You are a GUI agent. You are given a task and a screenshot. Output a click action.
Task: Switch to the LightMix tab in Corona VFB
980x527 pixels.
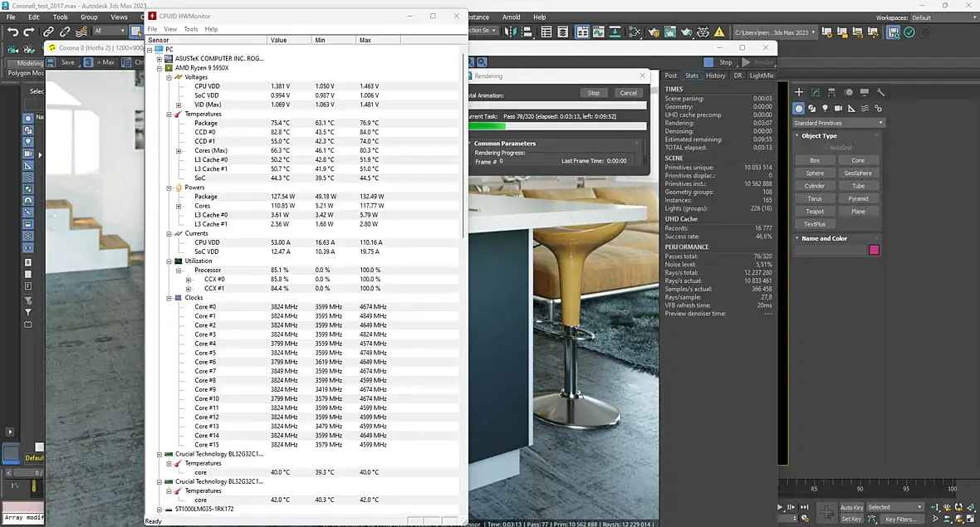761,76
